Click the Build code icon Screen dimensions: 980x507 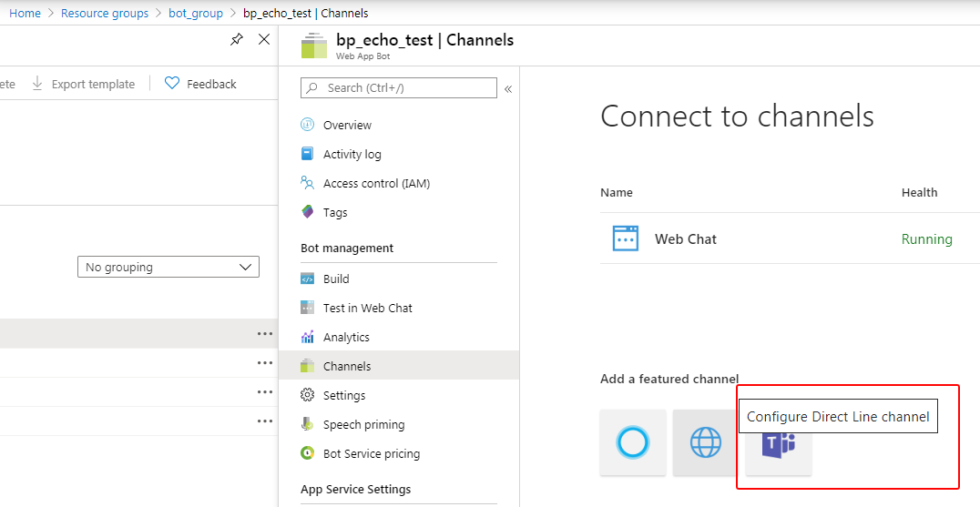(x=307, y=279)
